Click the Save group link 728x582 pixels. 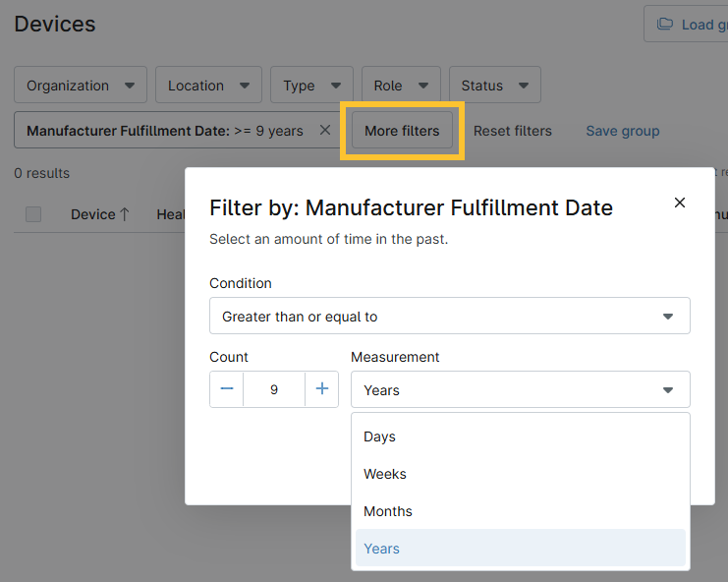[622, 131]
